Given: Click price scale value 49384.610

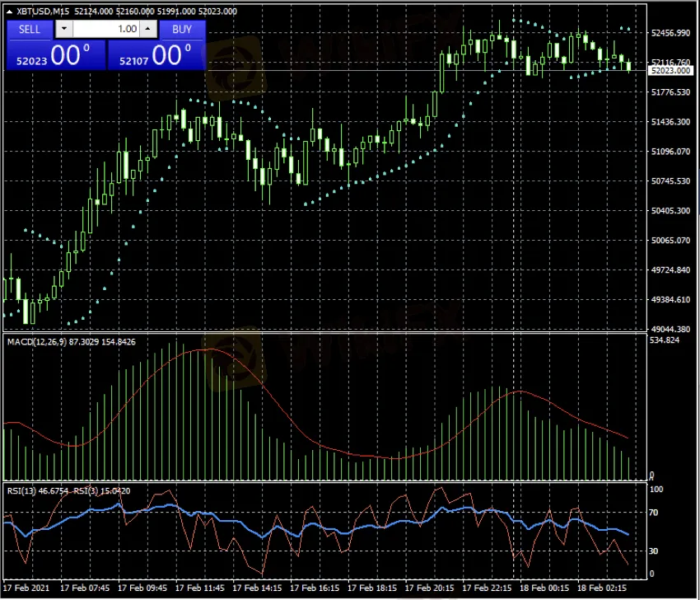Looking at the screenshot, I should click(671, 299).
